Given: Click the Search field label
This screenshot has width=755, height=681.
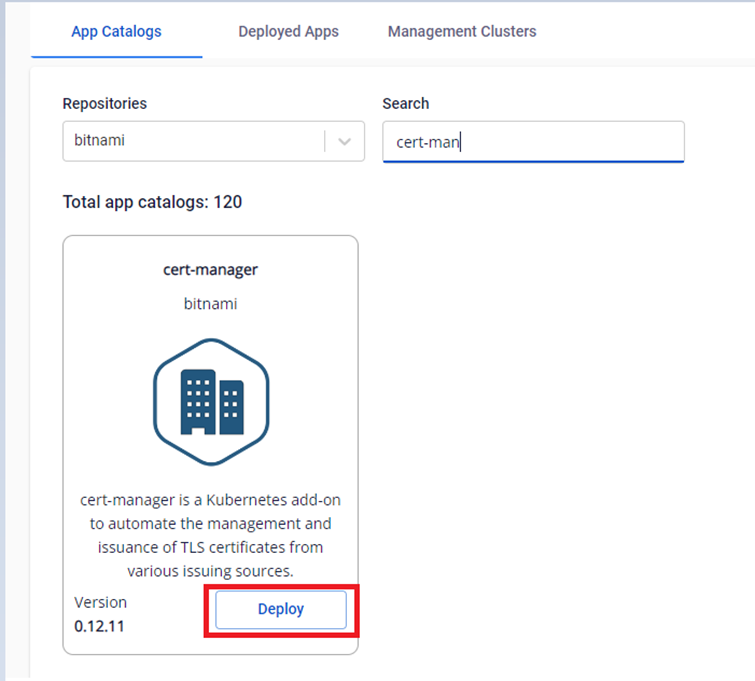Looking at the screenshot, I should pyautogui.click(x=405, y=104).
